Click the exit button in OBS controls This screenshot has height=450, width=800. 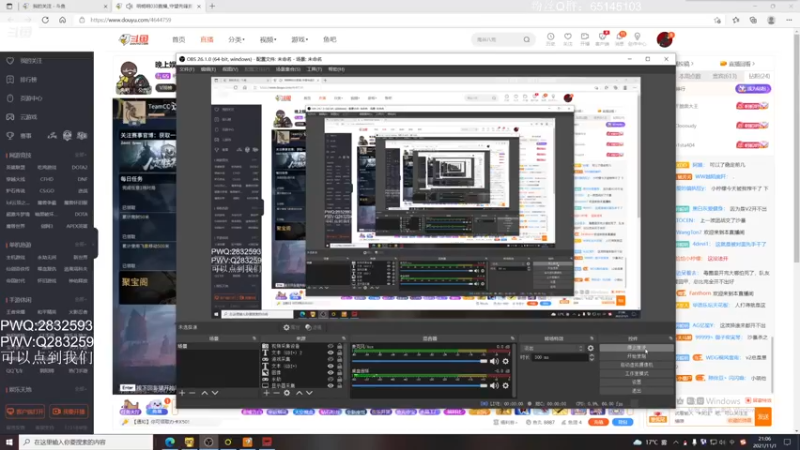(636, 390)
